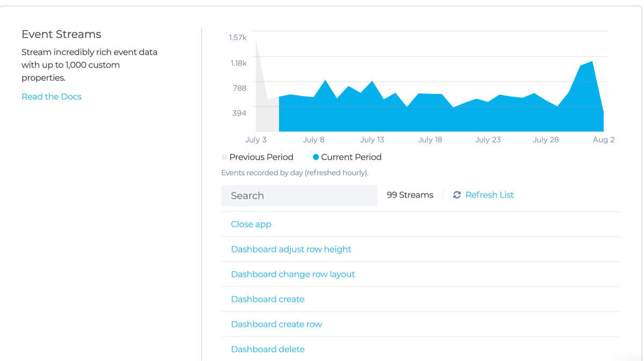Open Dashboard change row layout stream
Viewport: 644px width, 361px height.
tap(293, 274)
